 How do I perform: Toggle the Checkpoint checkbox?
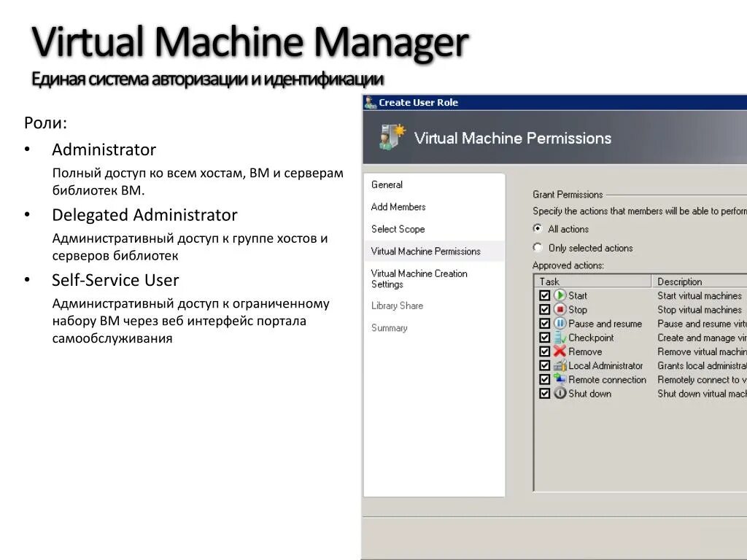point(544,338)
